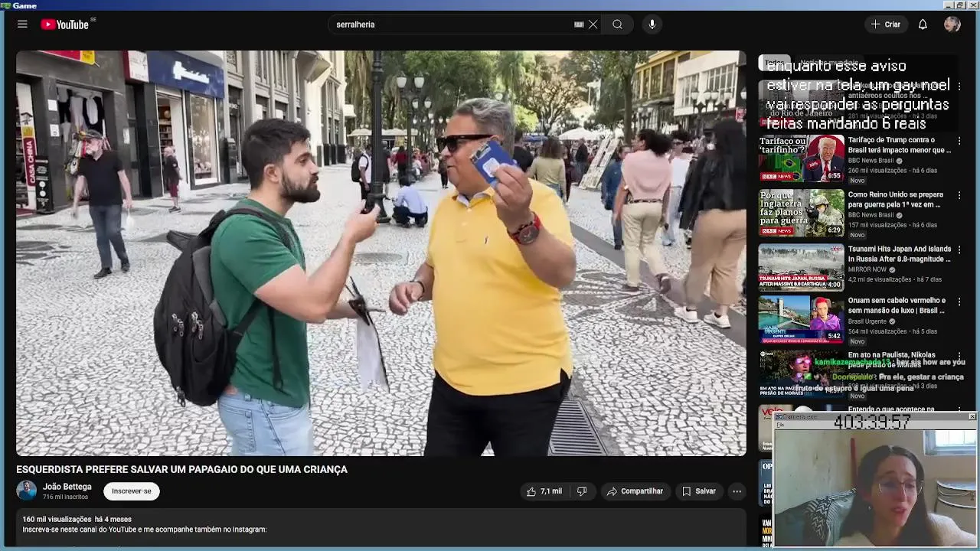Open João Bettega channel name link

click(x=67, y=487)
